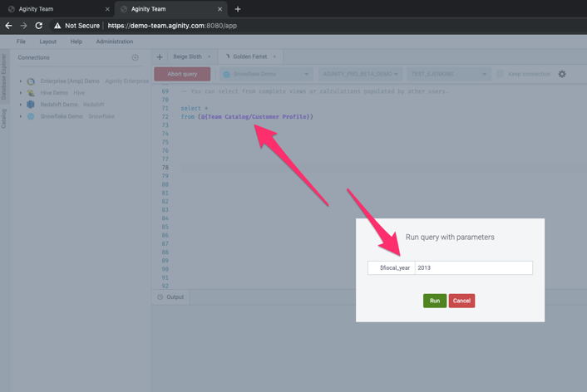The image size is (587, 392).
Task: Switch to the Beige Sloth tab
Action: 188,56
